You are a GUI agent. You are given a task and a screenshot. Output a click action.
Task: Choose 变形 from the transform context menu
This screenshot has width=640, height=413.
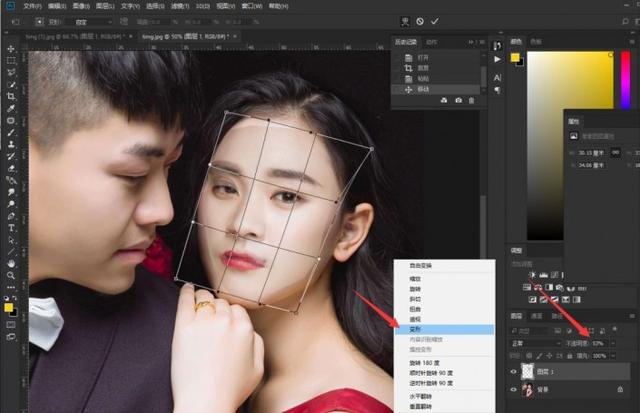(444, 329)
